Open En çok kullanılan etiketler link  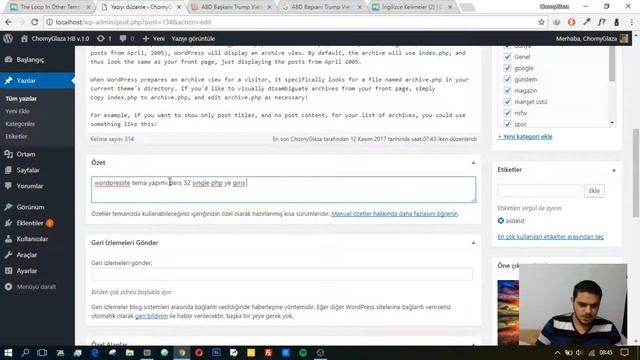click(x=551, y=237)
